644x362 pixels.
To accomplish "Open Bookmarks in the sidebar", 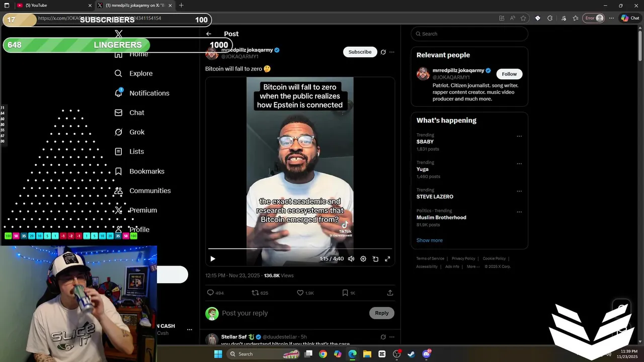I will 139,171.
